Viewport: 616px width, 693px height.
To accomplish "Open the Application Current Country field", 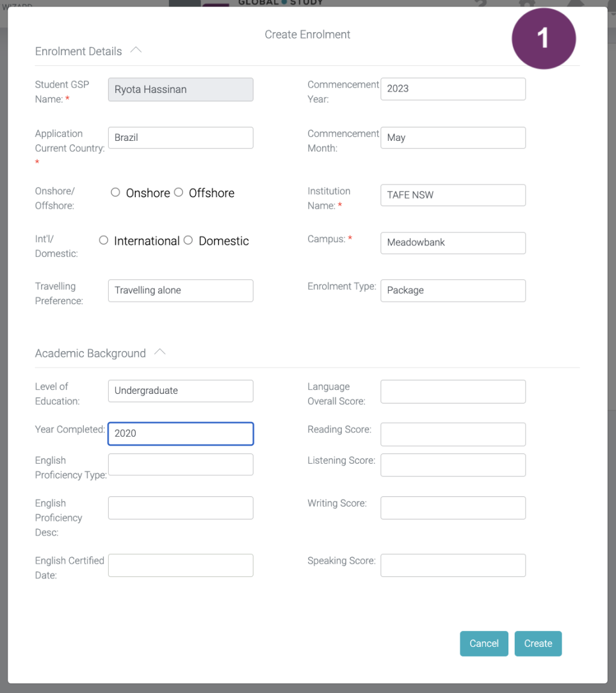I will pos(181,138).
